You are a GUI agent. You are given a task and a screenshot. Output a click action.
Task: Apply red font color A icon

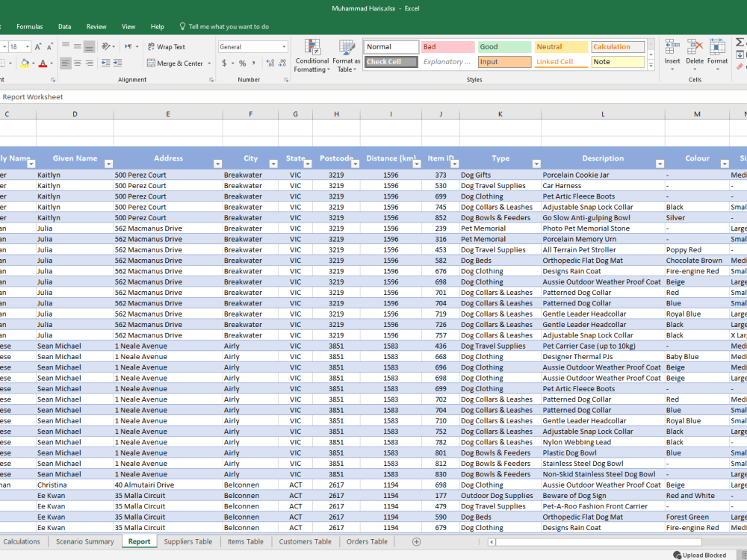pos(43,63)
